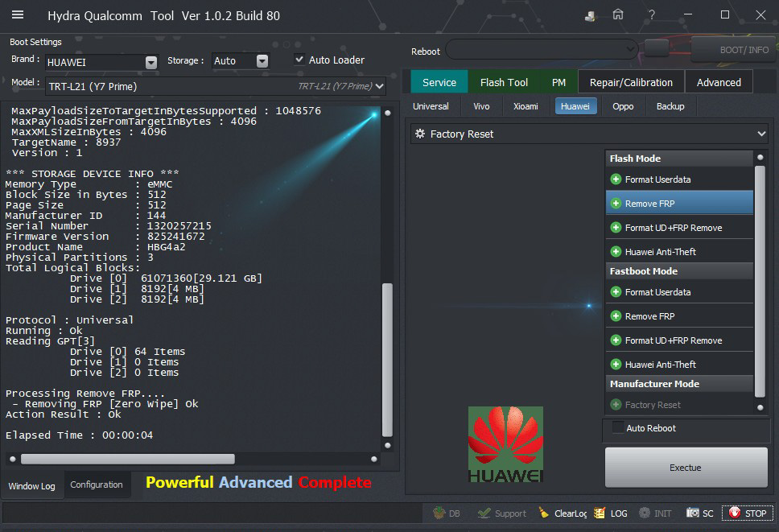This screenshot has width=779, height=532.
Task: Click the 'Memory Type : eMMC' log line
Action: [x=89, y=184]
